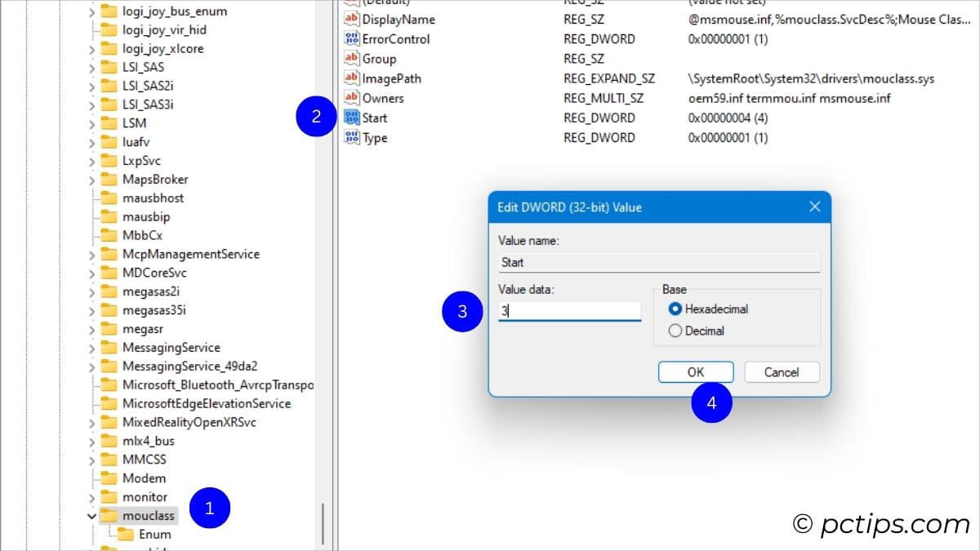This screenshot has width=980, height=551.
Task: Close the Edit DWORD dialog window
Action: click(814, 207)
